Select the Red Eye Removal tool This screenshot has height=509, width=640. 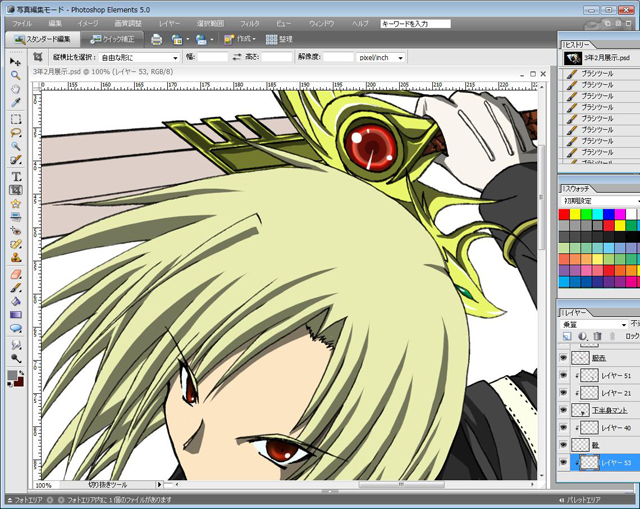pyautogui.click(x=16, y=231)
